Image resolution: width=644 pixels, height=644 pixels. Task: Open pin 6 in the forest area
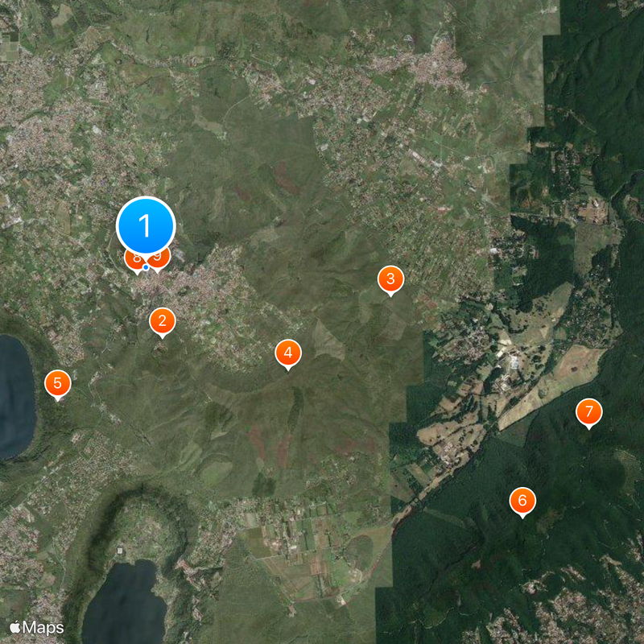click(x=522, y=501)
